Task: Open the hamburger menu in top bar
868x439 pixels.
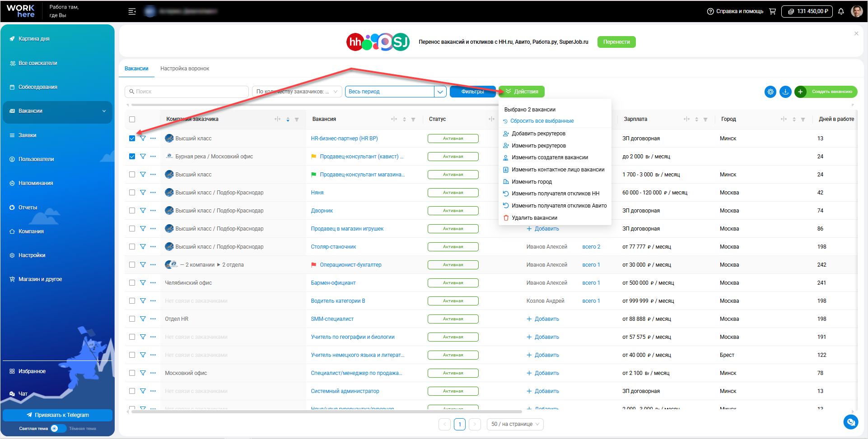Action: coord(132,11)
